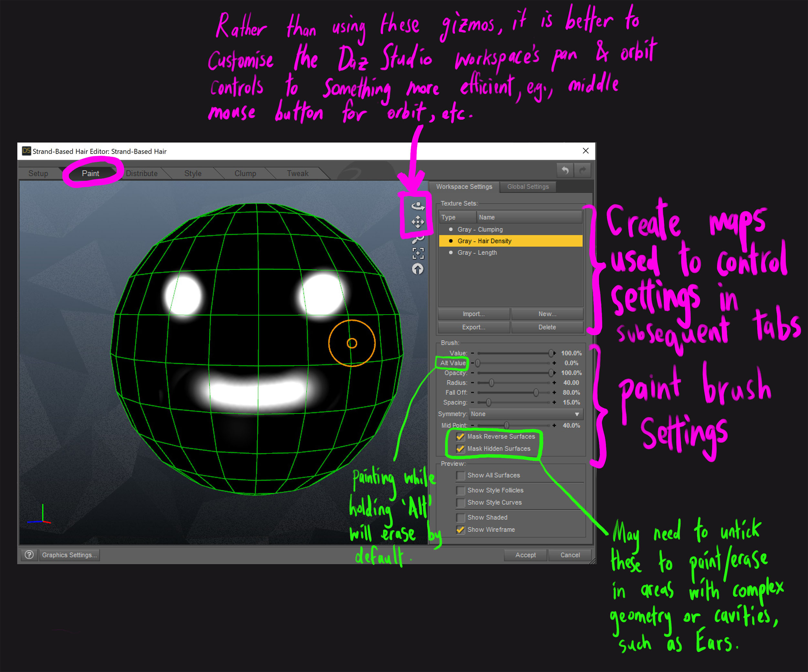Image resolution: width=808 pixels, height=672 pixels.
Task: Click the undo arrow icon
Action: point(565,170)
